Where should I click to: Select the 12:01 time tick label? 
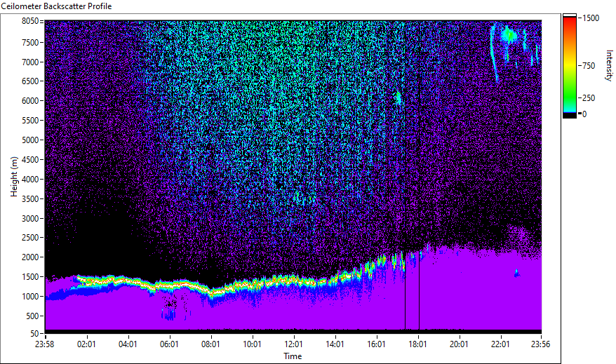[x=293, y=344]
